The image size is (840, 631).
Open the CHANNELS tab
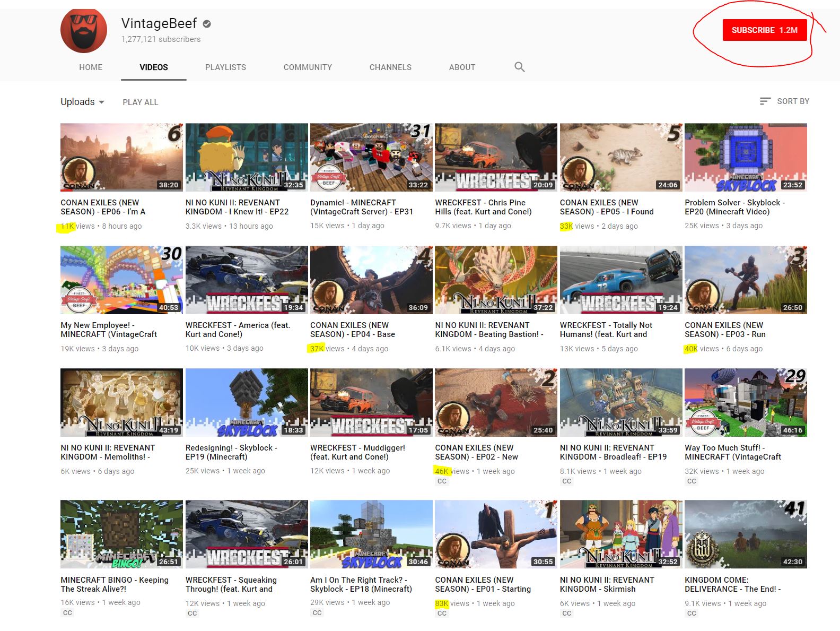390,67
